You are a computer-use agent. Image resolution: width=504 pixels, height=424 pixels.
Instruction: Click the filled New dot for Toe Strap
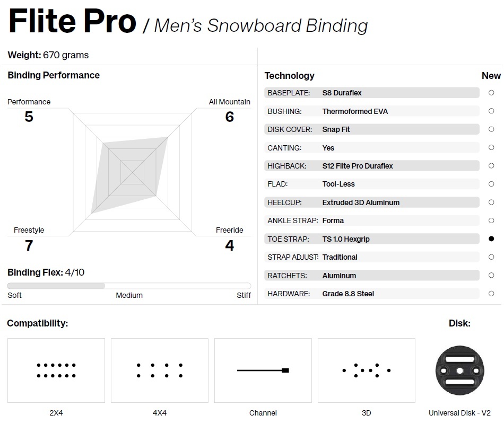click(491, 238)
